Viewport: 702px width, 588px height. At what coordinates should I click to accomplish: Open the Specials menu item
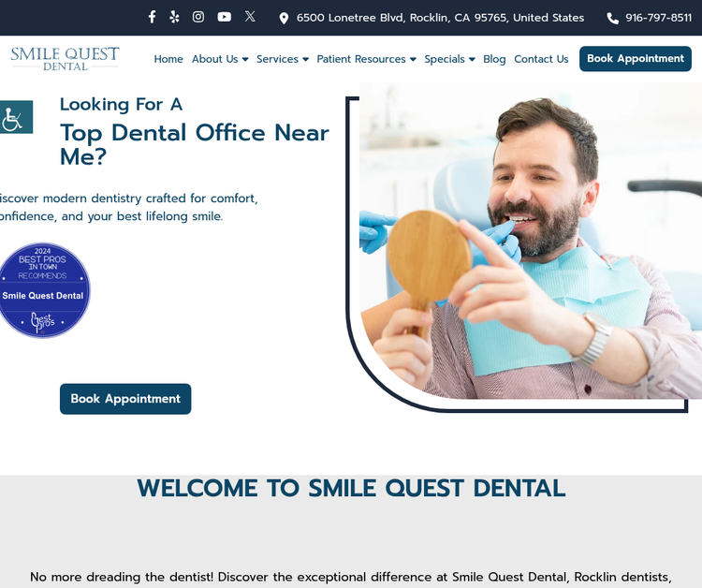pos(445,59)
